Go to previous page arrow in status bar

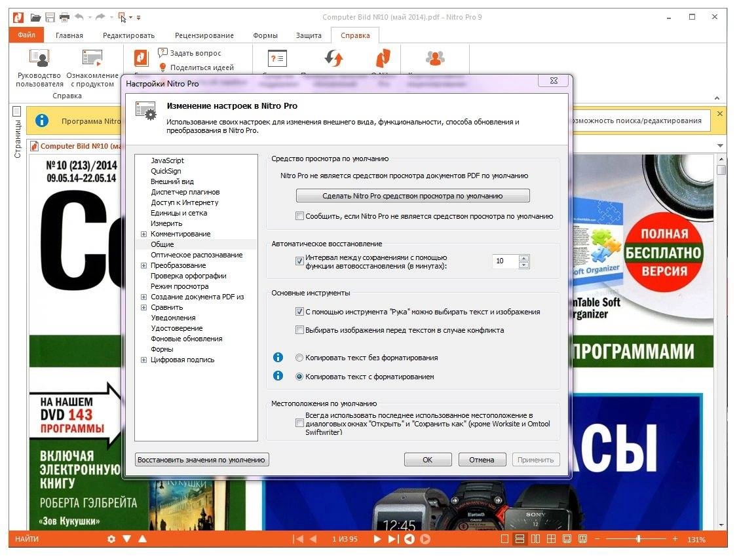[x=313, y=539]
